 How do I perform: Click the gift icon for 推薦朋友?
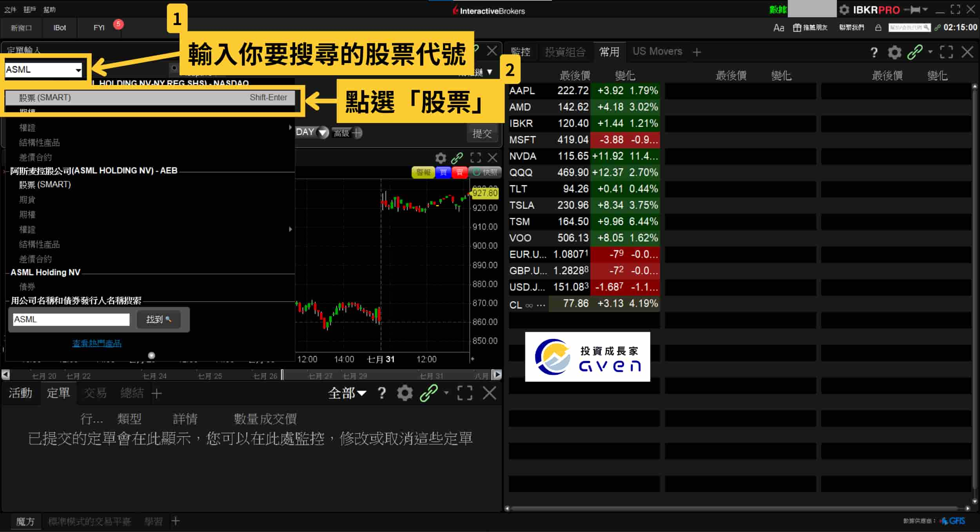(797, 28)
